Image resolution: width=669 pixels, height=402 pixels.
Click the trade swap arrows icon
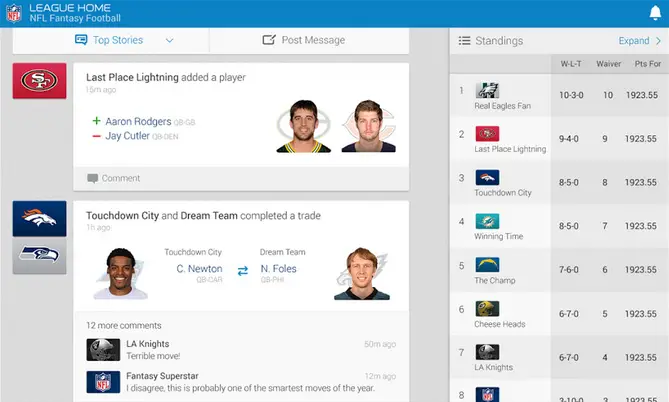pos(242,271)
